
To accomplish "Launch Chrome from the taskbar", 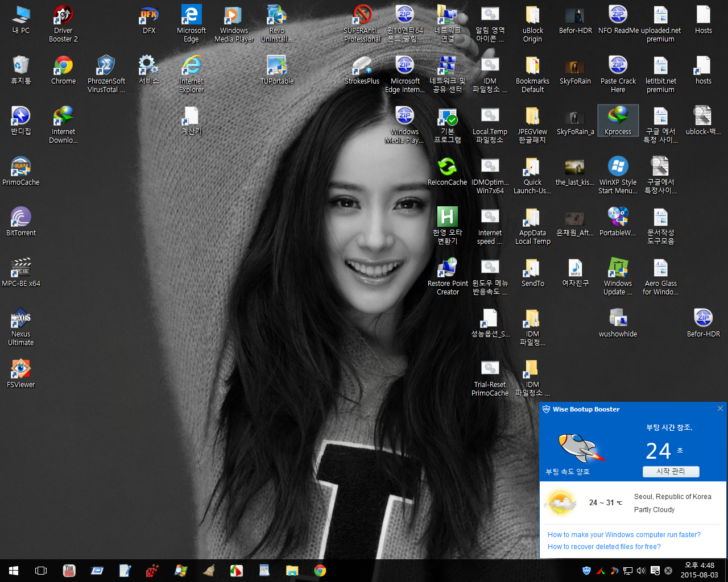I will (320, 571).
